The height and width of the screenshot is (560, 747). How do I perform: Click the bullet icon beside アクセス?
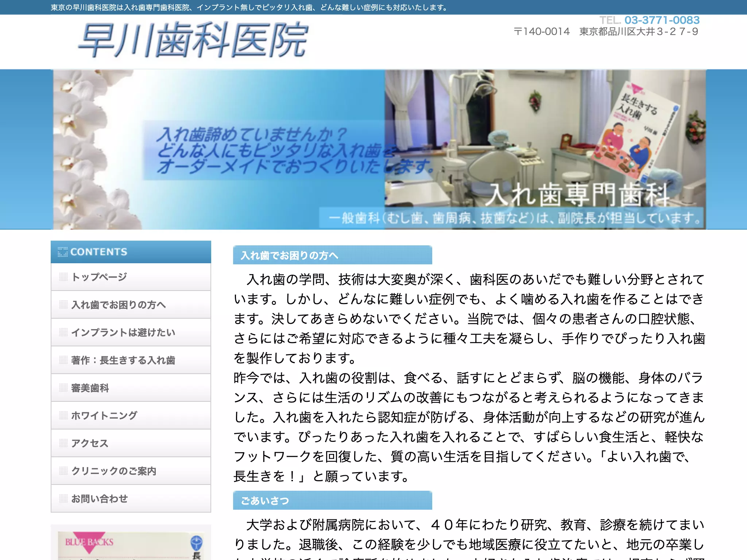tap(63, 443)
